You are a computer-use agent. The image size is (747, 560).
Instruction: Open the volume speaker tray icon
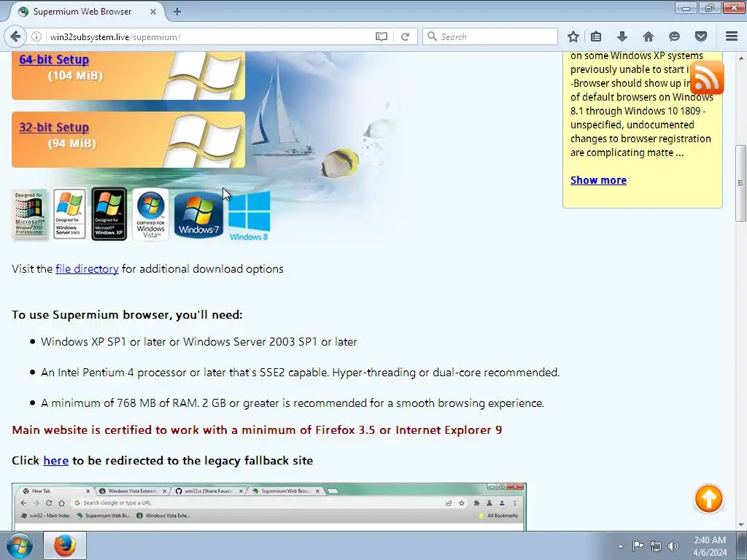(673, 546)
